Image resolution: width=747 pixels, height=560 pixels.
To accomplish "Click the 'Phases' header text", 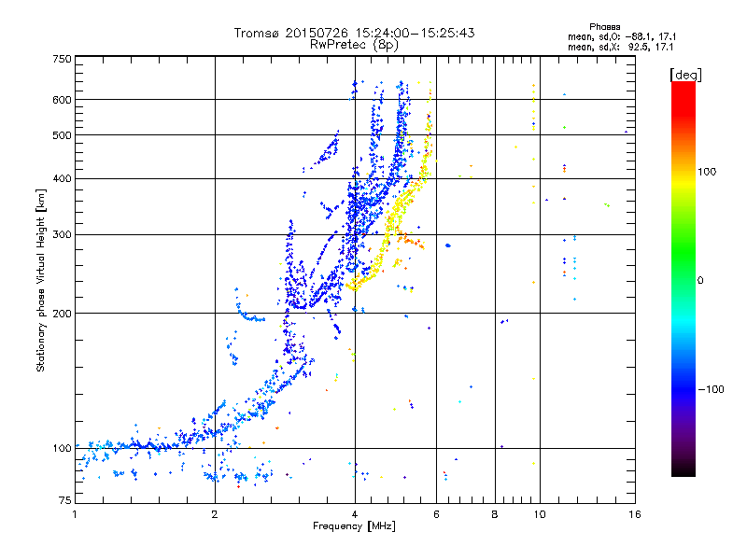I will pyautogui.click(x=604, y=27).
